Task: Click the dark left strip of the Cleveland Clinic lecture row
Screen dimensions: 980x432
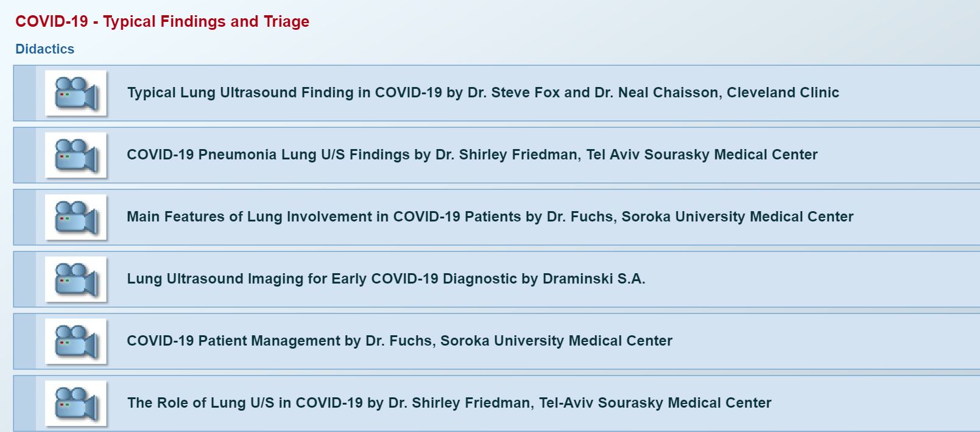Action: click(25, 93)
